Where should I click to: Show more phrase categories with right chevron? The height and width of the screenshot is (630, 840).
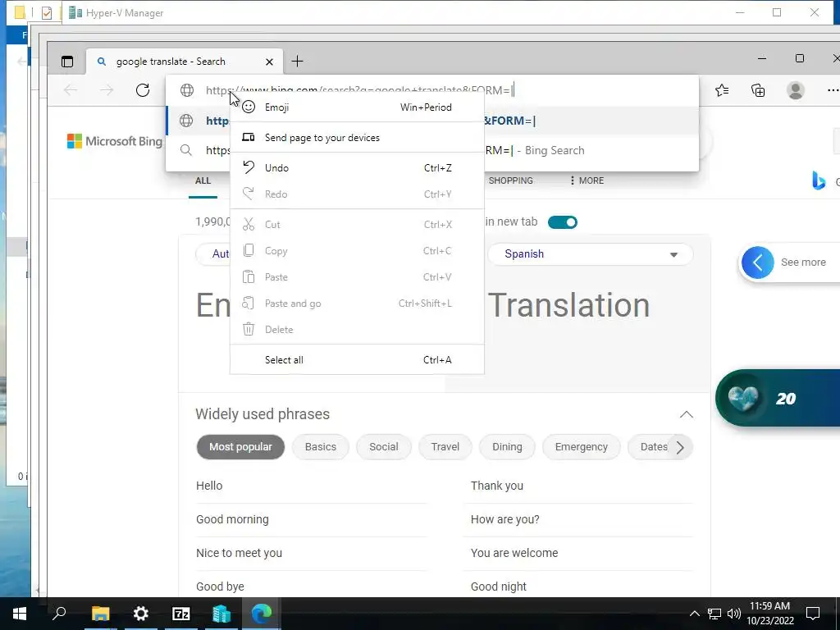(680, 447)
